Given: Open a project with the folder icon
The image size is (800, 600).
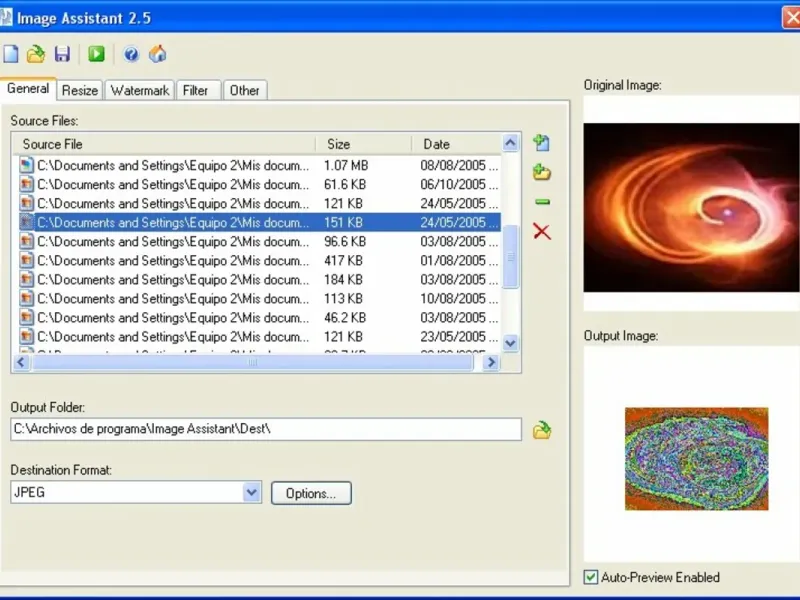Looking at the screenshot, I should point(36,54).
